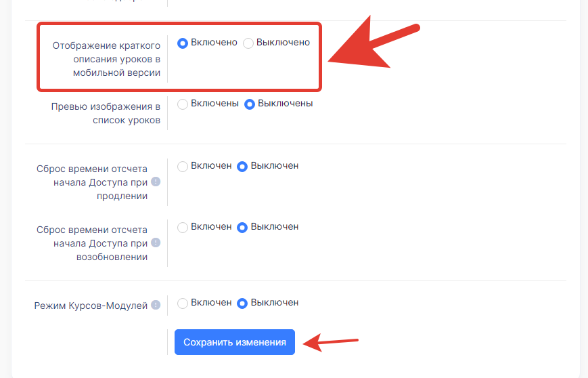Screen dimensions: 588x378
Task: Click the mobile lesson short description setting label
Action: pos(106,60)
